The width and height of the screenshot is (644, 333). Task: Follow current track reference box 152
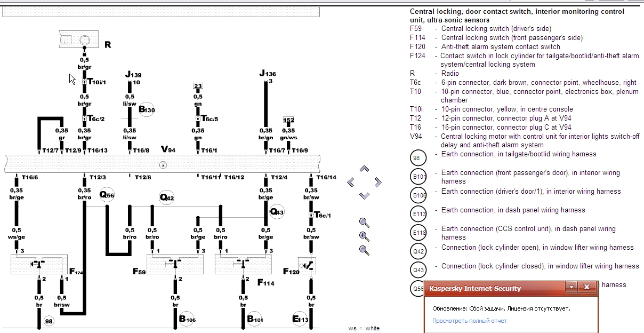point(288,120)
